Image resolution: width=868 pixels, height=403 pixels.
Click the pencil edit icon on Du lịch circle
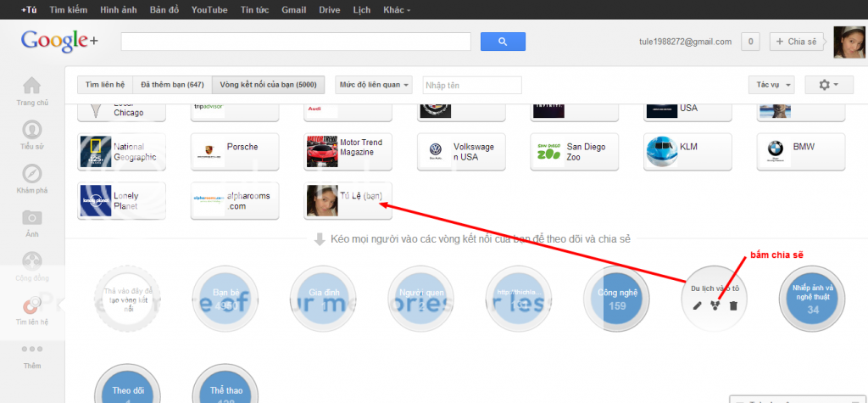[697, 305]
